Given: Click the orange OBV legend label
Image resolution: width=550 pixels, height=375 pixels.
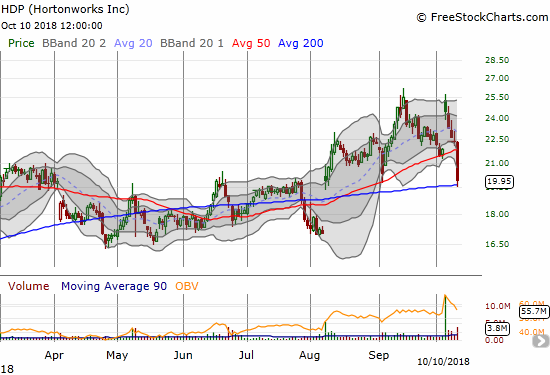Looking at the screenshot, I should pos(187,286).
